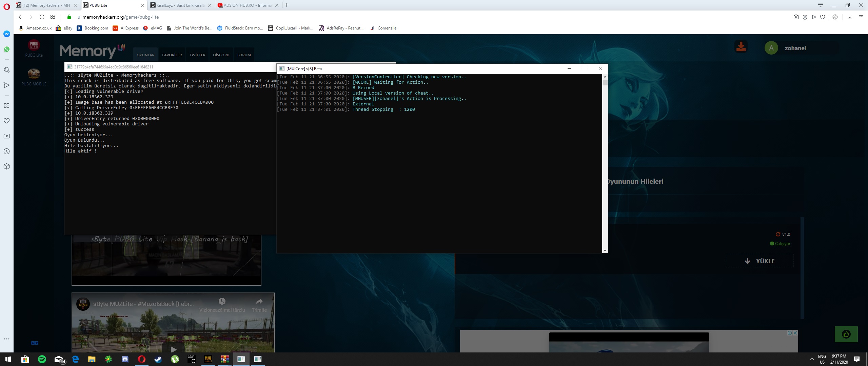Click MUICore console scroll down arrow
Viewport: 868px width, 366px height.
605,250
